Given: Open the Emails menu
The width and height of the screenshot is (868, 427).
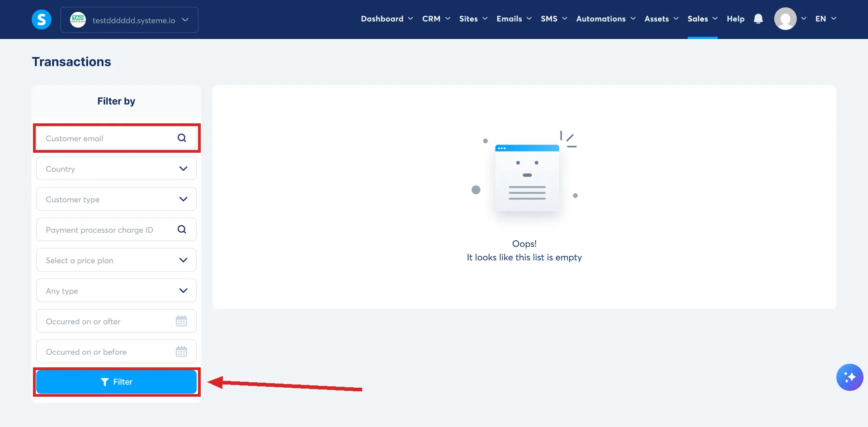Looking at the screenshot, I should (x=514, y=19).
